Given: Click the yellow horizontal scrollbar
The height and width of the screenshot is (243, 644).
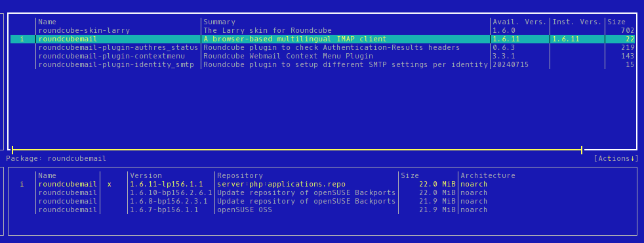Looking at the screenshot, I should [297, 150].
